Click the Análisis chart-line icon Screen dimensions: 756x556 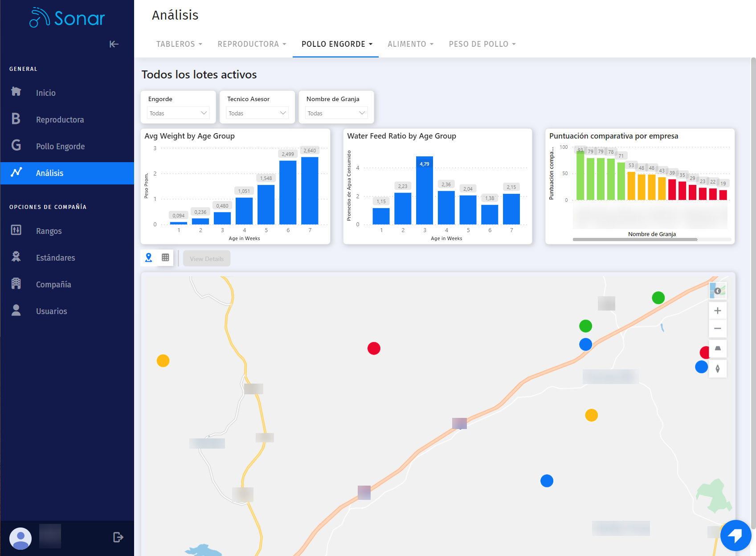coord(16,172)
